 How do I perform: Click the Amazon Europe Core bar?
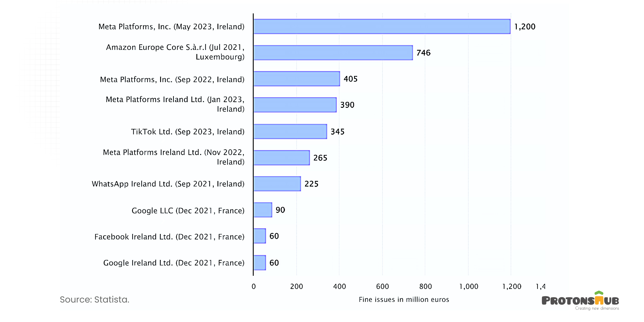[333, 53]
